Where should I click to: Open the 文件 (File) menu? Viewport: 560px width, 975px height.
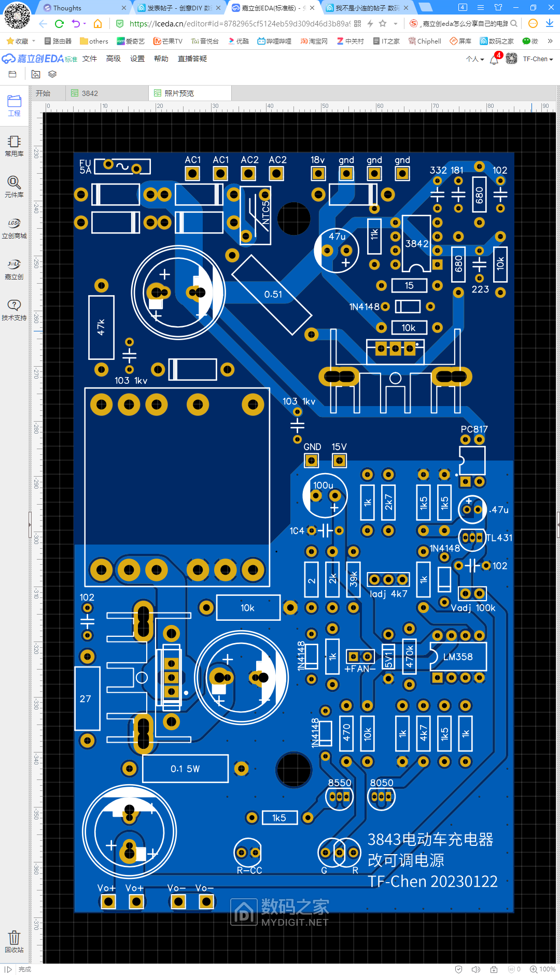pos(90,59)
